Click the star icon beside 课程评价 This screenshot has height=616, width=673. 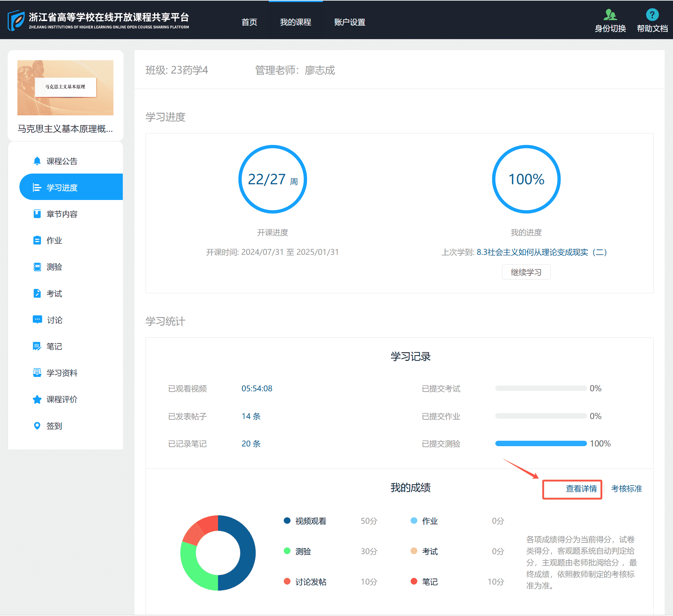click(x=37, y=399)
